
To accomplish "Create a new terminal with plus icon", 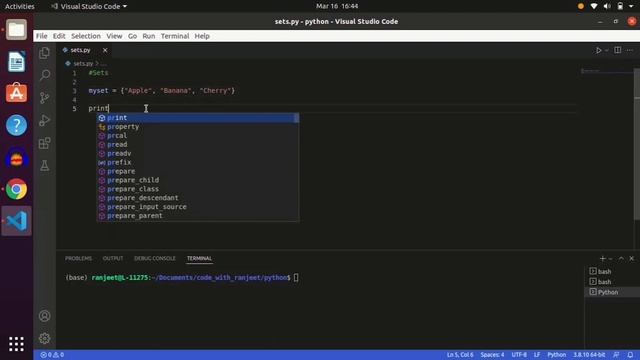I will 602,258.
